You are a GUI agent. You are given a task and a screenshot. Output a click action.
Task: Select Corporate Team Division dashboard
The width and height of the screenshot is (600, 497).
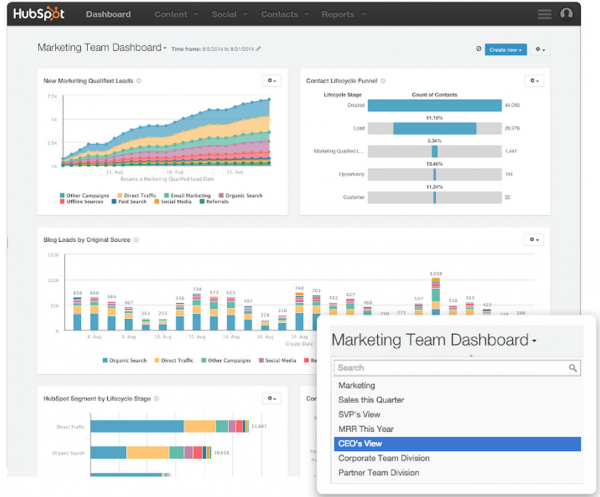[457, 458]
